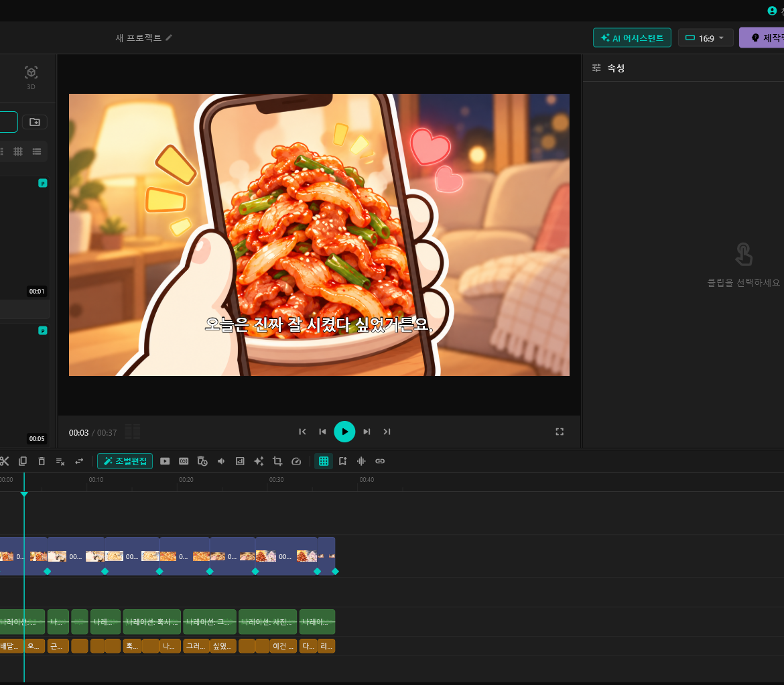The image size is (784, 685).
Task: Switch media panel to list view
Action: (x=36, y=151)
